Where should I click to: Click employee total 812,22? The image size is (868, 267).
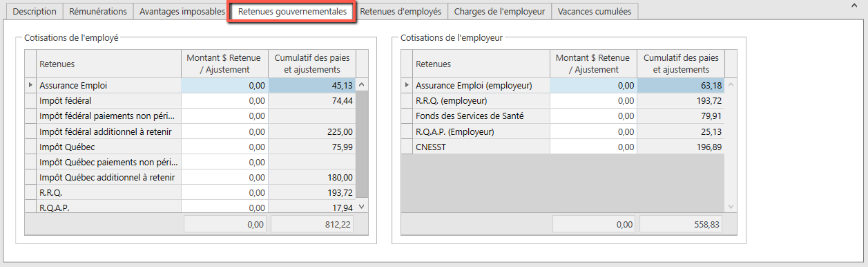point(312,224)
